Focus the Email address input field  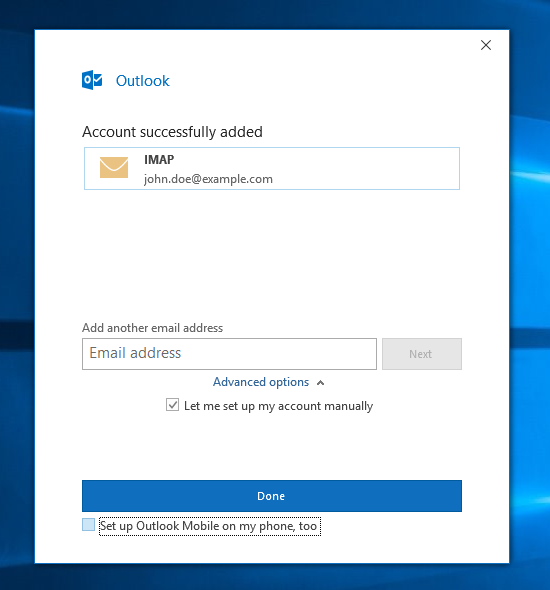[229, 354]
